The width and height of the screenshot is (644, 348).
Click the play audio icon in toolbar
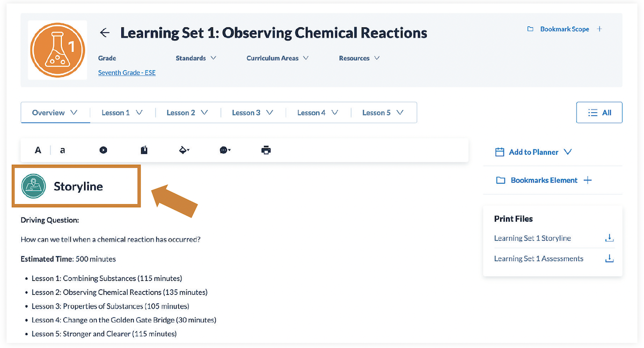point(103,150)
